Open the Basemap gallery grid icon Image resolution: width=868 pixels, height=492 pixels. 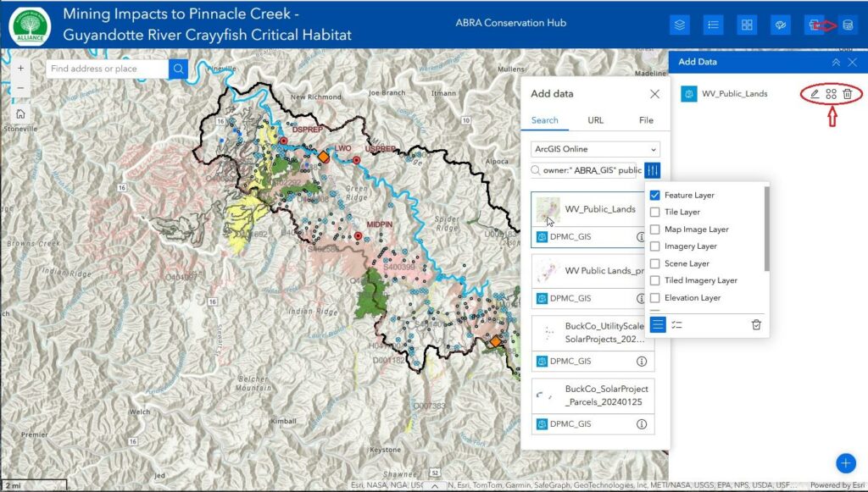pos(747,25)
